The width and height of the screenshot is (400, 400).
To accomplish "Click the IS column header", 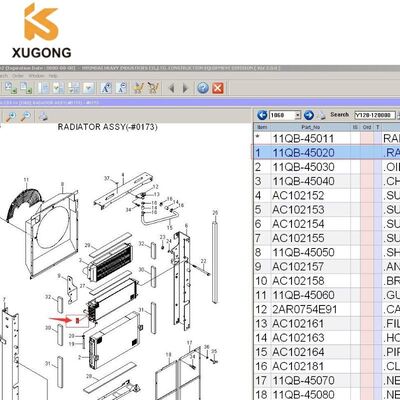I will click(355, 127).
